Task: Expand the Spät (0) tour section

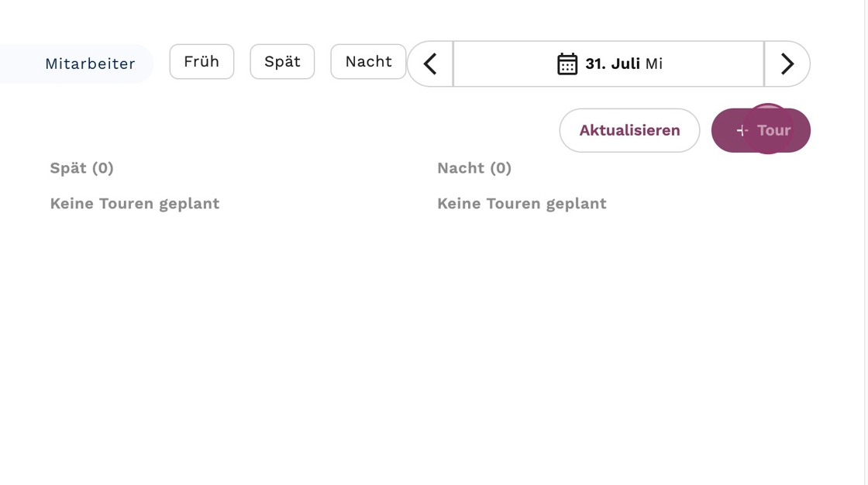Action: tap(82, 168)
